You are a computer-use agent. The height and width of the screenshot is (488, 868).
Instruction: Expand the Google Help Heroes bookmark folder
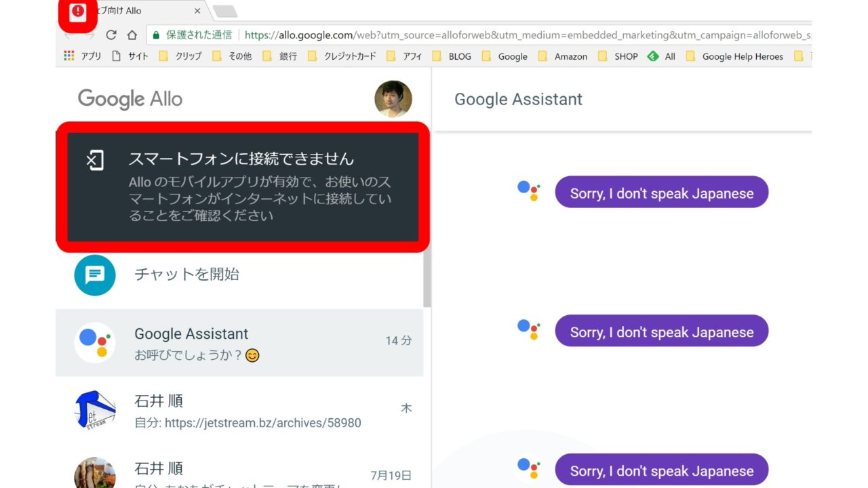coord(735,56)
